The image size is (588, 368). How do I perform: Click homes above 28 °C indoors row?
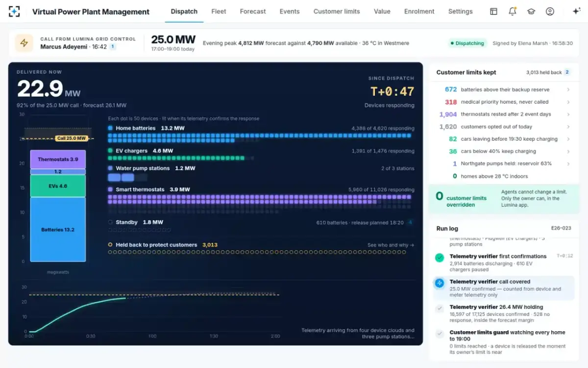pyautogui.click(x=504, y=176)
